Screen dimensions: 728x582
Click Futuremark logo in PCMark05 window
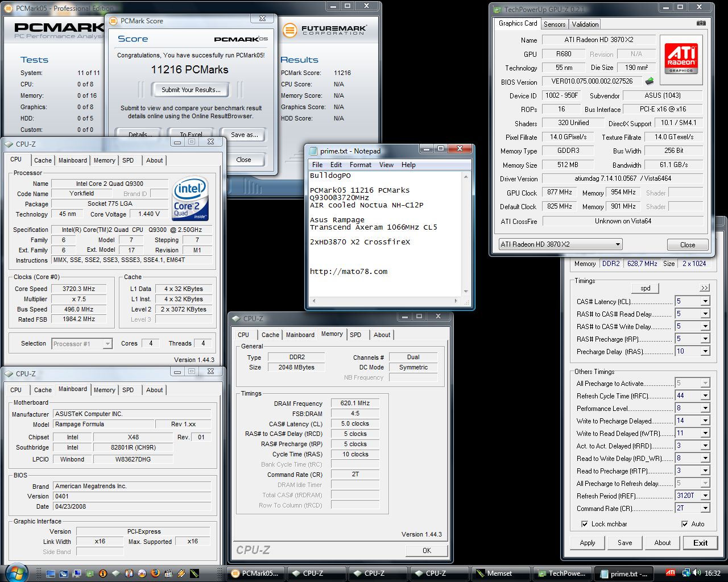click(325, 30)
